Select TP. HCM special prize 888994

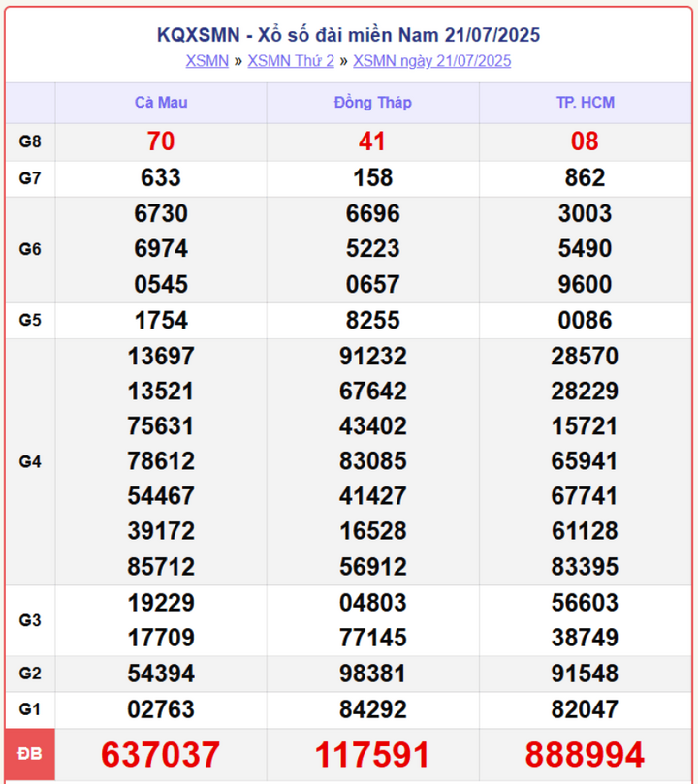click(585, 755)
